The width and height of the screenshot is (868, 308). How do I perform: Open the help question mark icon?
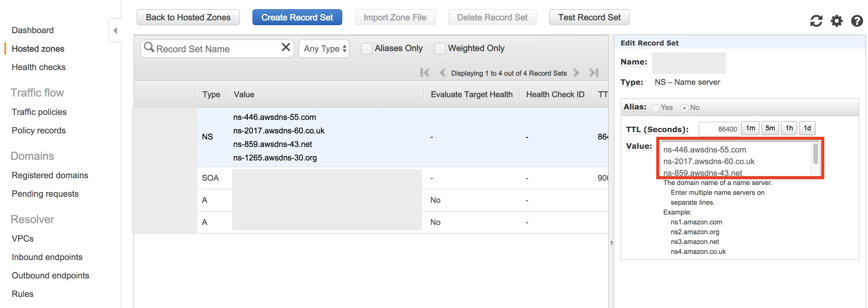coord(857,21)
